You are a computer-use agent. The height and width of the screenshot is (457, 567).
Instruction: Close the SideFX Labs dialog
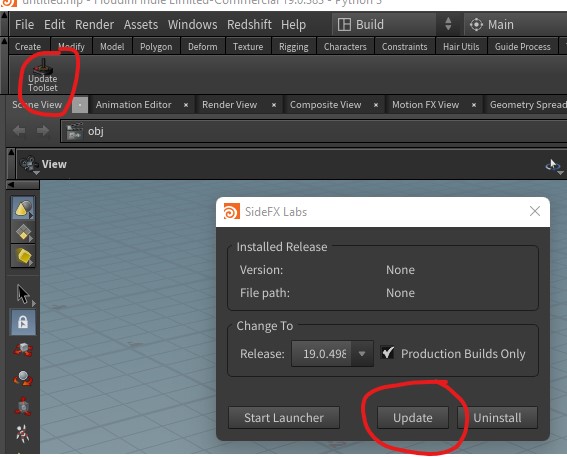[x=534, y=211]
